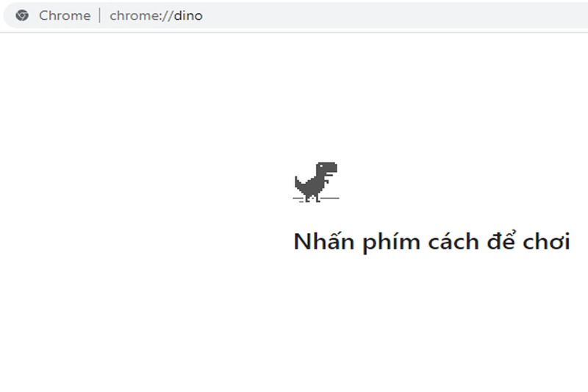Screen dimensions: 588x392
Task: Click the T-Rex dinosaur game sprite
Action: [x=316, y=182]
